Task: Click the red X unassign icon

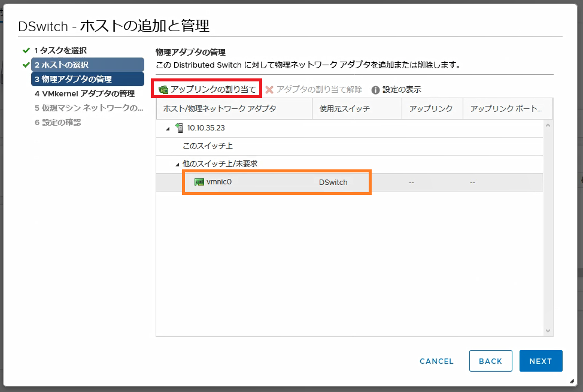Action: pyautogui.click(x=269, y=90)
